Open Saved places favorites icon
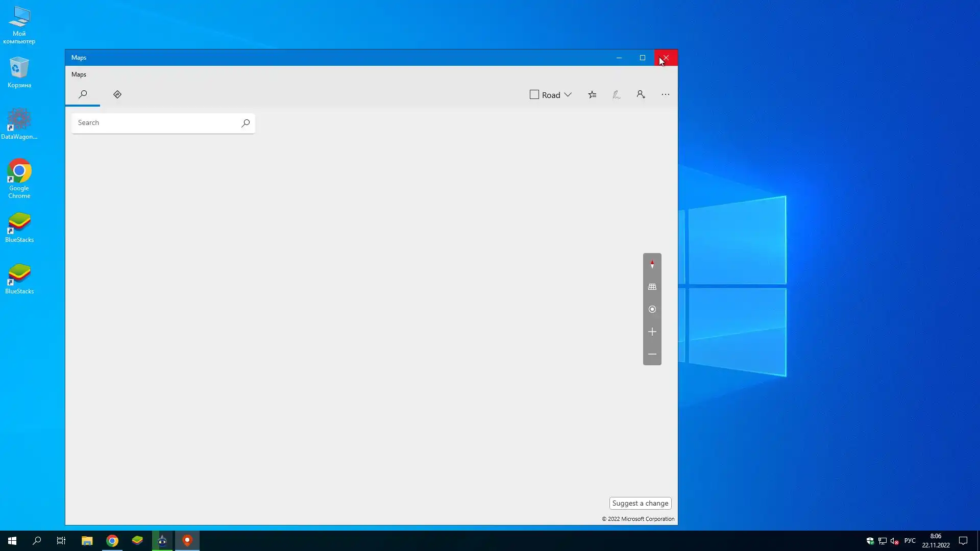 [592, 94]
